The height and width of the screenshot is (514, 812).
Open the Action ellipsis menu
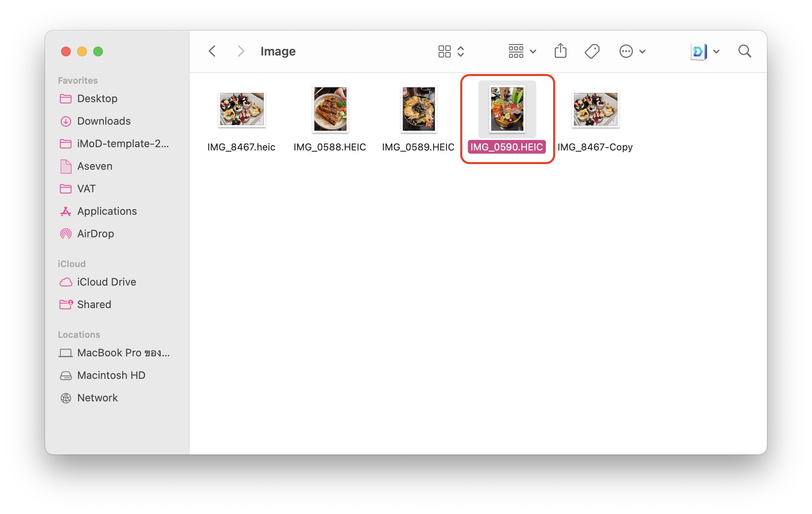point(632,51)
